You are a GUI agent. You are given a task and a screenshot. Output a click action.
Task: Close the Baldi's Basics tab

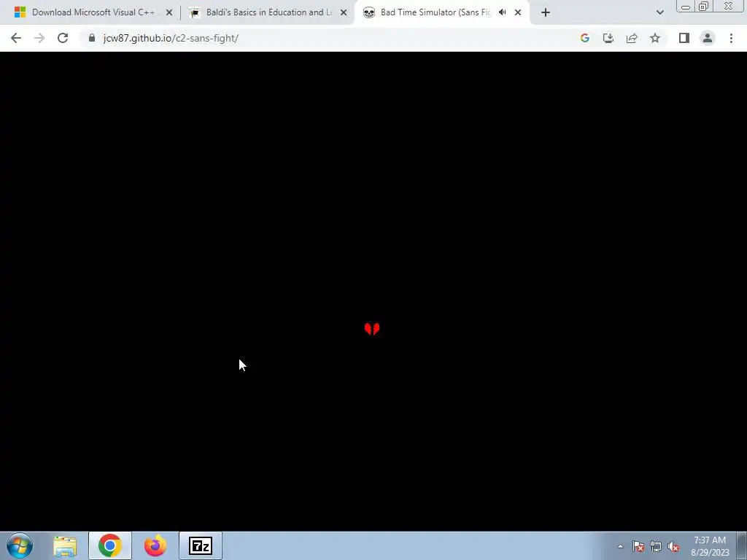pyautogui.click(x=344, y=12)
